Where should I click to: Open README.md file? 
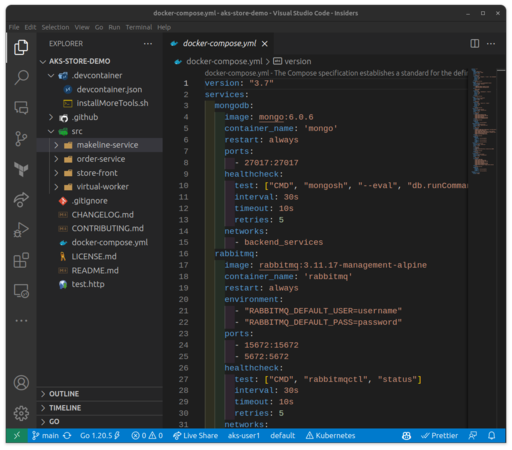(95, 270)
